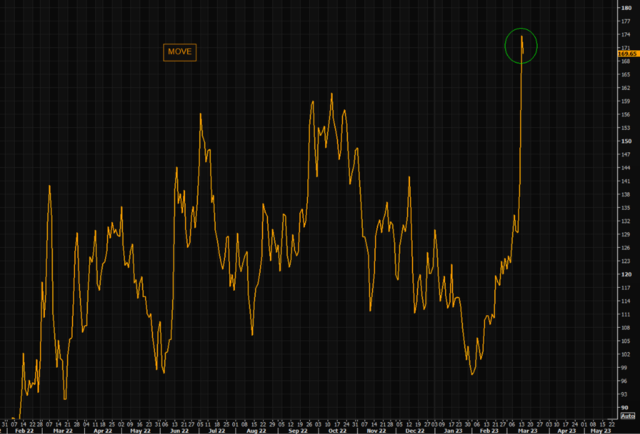Click the Sep 22 month label

(295, 429)
